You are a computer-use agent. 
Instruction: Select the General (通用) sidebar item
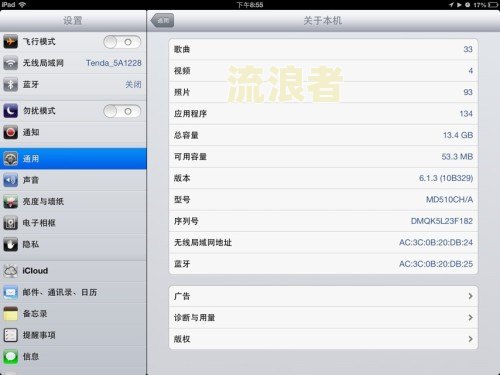click(x=73, y=159)
